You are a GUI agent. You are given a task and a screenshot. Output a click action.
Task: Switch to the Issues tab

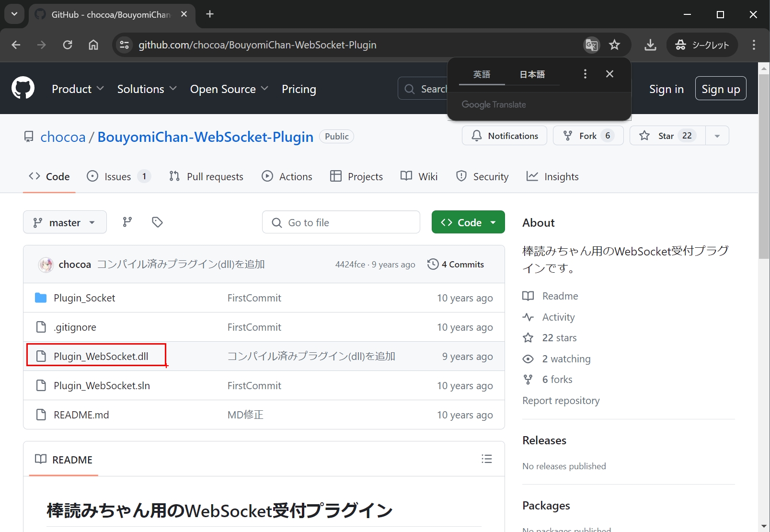point(119,176)
